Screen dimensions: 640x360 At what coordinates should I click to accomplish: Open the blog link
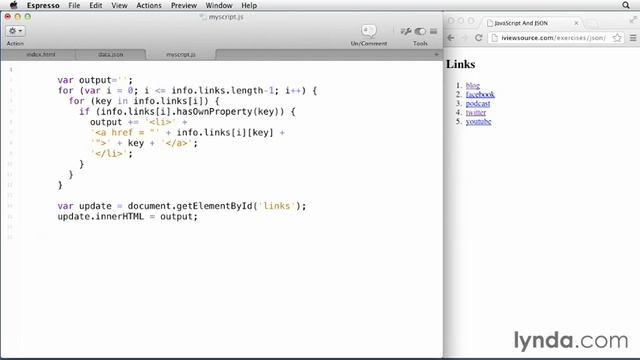473,85
